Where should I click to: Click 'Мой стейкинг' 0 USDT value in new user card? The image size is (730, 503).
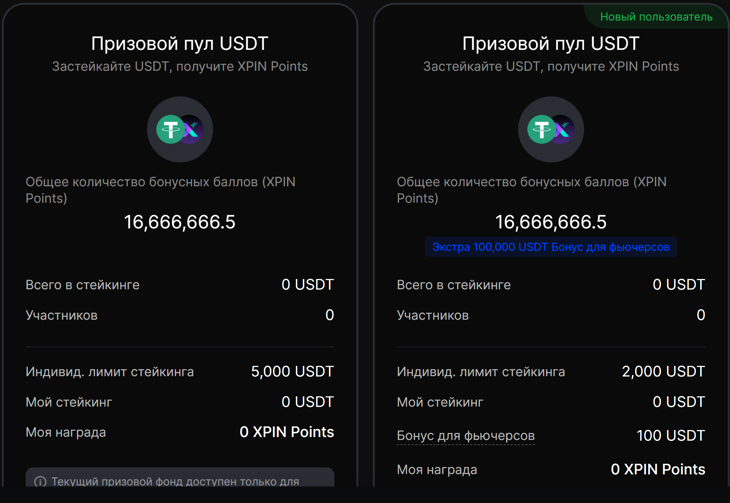[679, 402]
